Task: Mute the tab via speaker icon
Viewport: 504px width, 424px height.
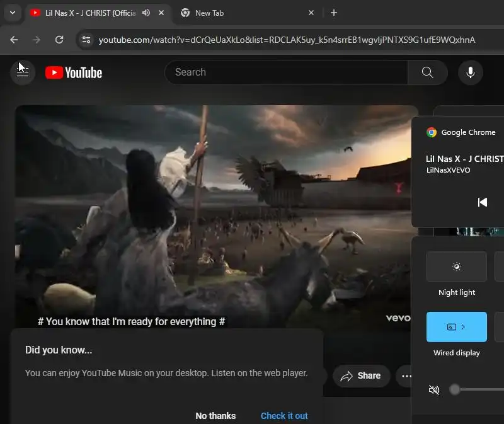Action: (x=146, y=13)
